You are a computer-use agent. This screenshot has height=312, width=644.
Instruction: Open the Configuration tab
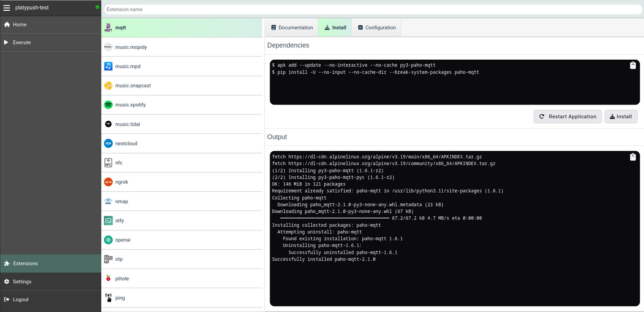coord(376,27)
